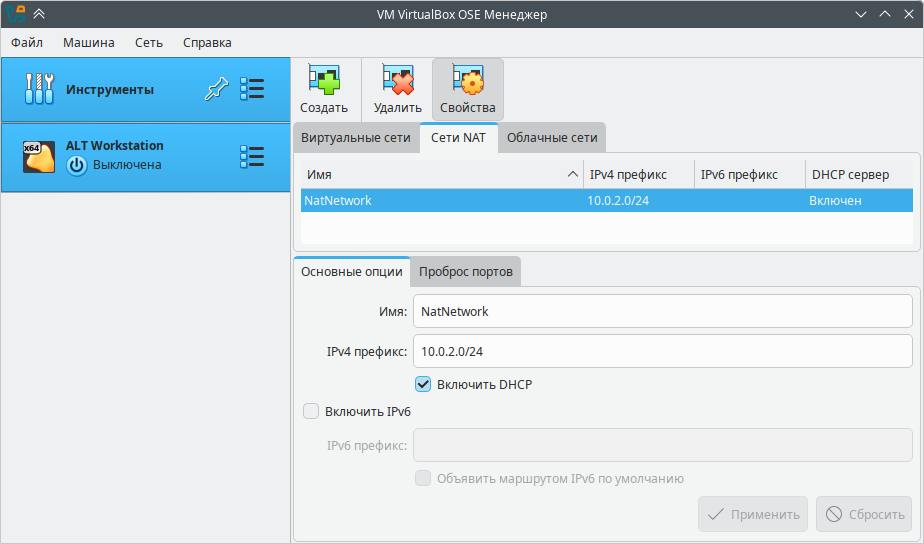Viewport: 924px width, 544px height.
Task: Switch to the Cloud networks tab
Action: [x=552, y=138]
